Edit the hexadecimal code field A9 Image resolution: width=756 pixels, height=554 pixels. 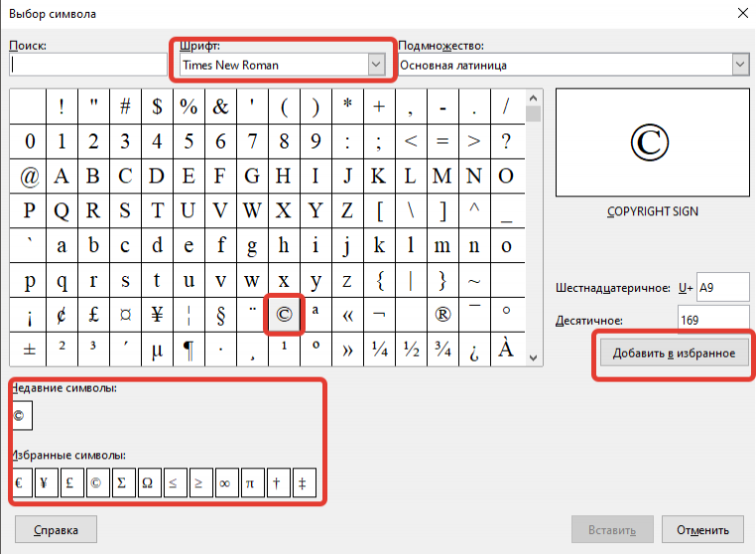click(x=722, y=288)
